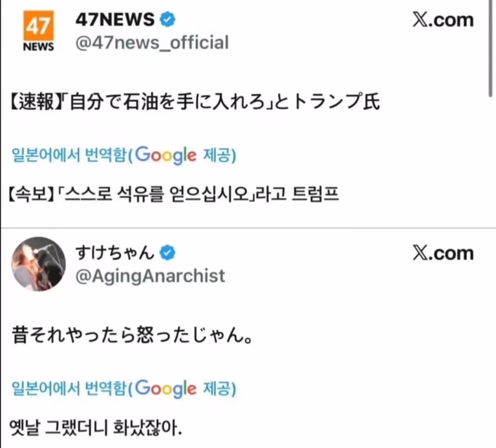Click the Google logo under 47NEWS post

tap(165, 155)
